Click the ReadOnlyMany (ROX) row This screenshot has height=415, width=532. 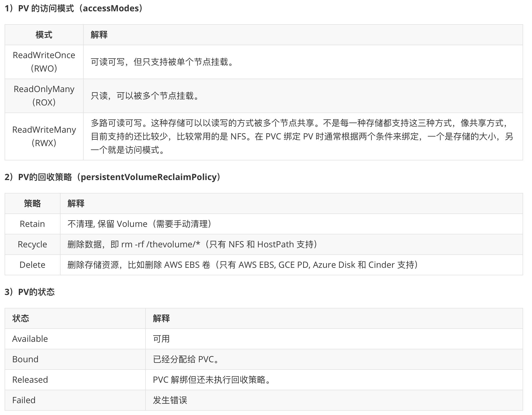[44, 95]
